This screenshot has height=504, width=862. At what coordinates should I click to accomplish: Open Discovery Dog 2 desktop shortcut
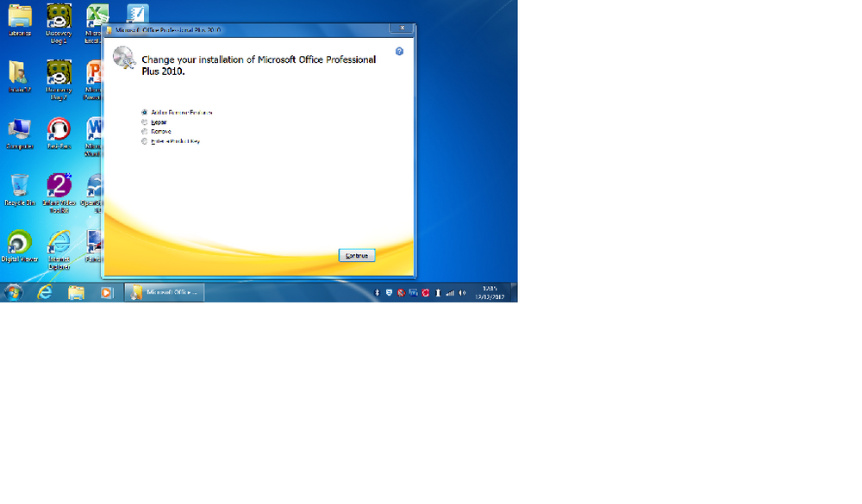tap(59, 80)
